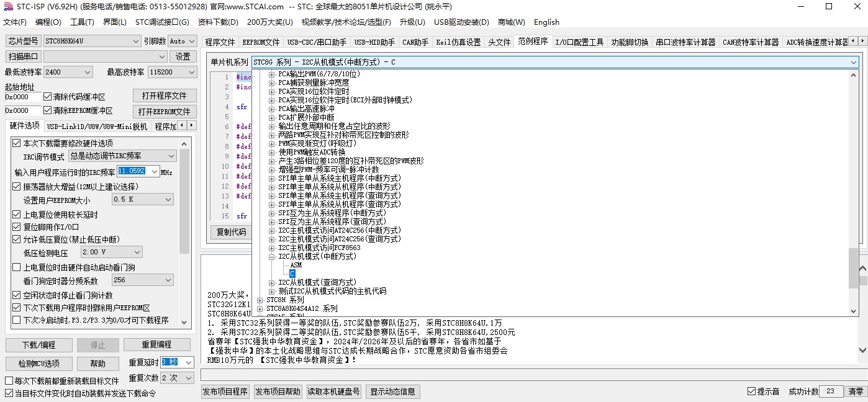The width and height of the screenshot is (868, 402).
Task: Open the English menu
Action: (x=546, y=22)
